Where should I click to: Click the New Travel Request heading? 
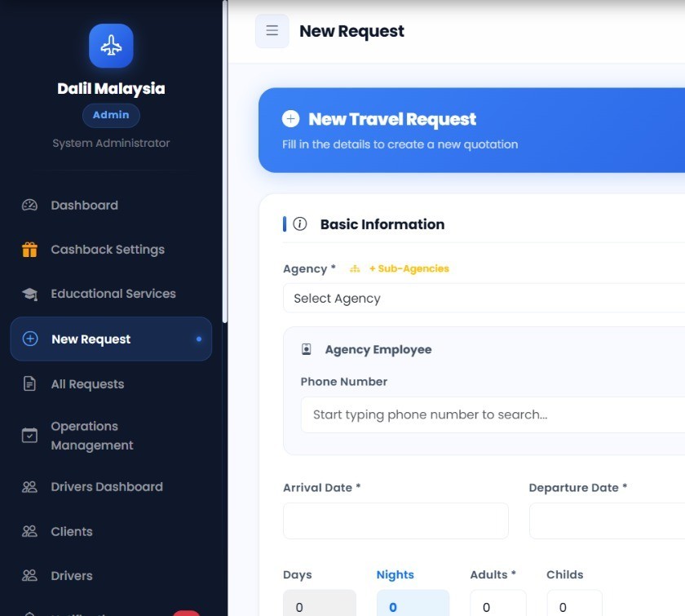392,119
